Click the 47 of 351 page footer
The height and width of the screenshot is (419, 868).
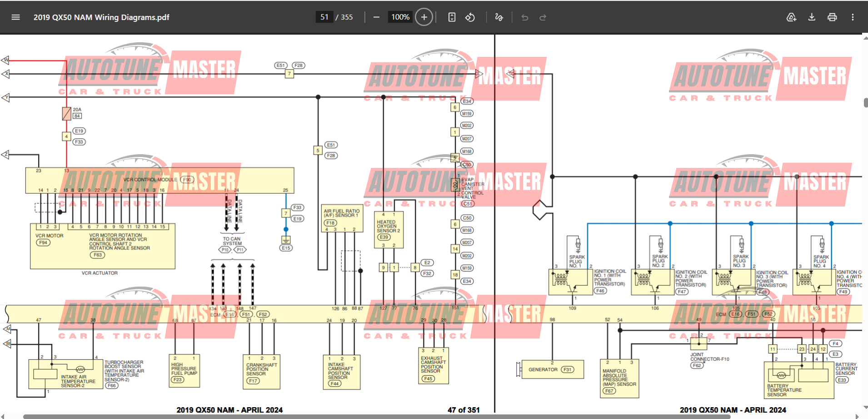coord(464,410)
